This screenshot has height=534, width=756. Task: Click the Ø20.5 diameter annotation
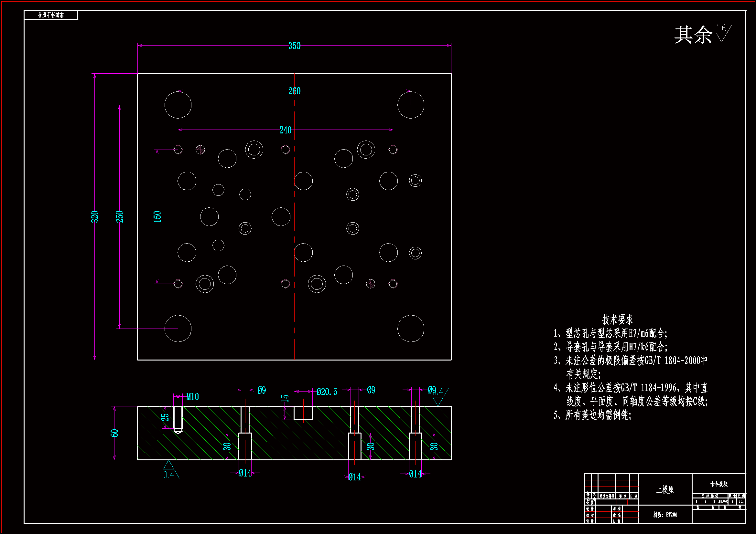327,392
